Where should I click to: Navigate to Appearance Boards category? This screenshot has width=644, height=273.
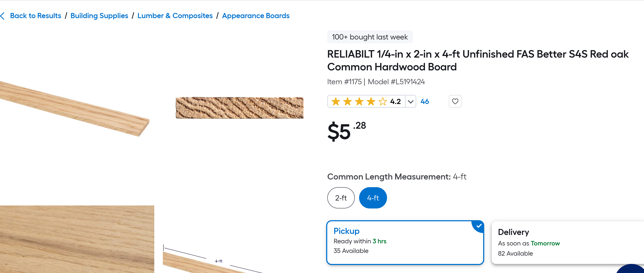pos(256,16)
